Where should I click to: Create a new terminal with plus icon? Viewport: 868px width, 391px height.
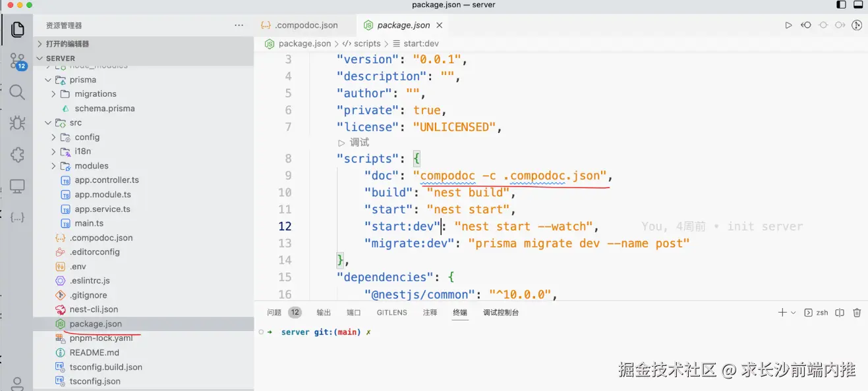click(782, 313)
